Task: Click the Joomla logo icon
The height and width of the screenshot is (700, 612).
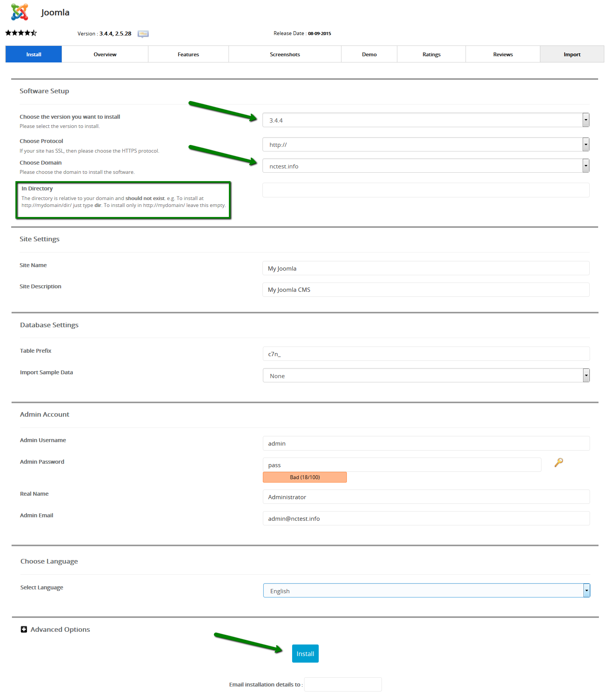Action: click(x=20, y=12)
